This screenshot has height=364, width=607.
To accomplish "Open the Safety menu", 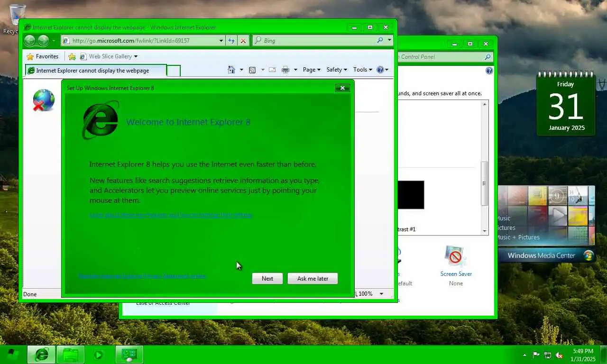I will click(x=337, y=70).
